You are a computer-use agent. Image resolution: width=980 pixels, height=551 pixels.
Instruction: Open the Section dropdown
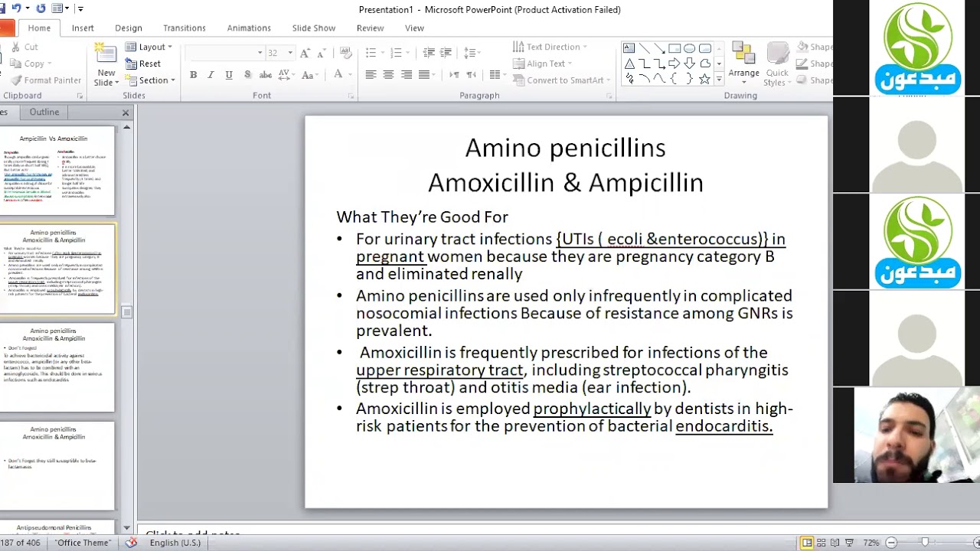(x=150, y=80)
